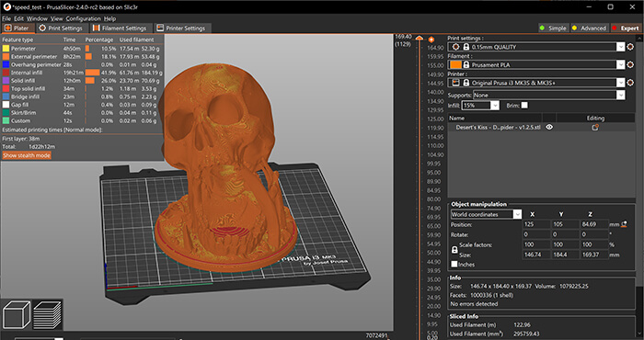Click the Rotate X field
The width and height of the screenshot is (644, 340).
(x=536, y=234)
